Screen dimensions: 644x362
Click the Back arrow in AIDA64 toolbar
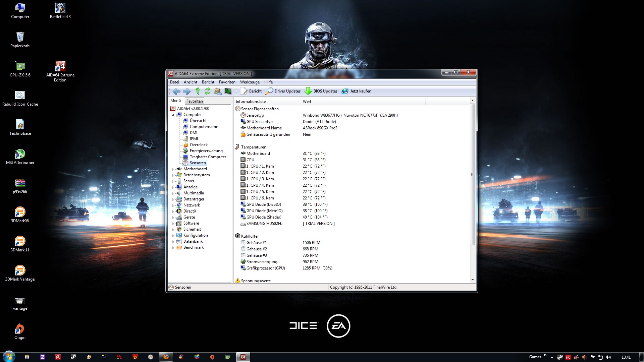click(x=176, y=91)
